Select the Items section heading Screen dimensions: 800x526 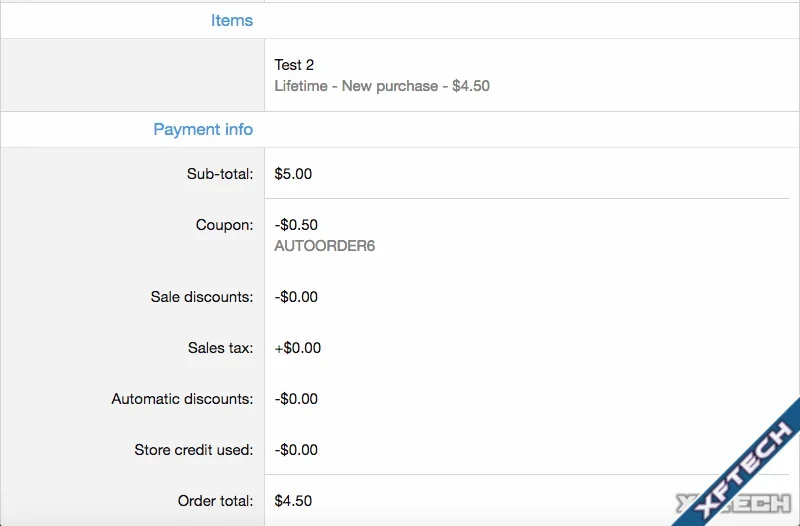click(x=232, y=20)
